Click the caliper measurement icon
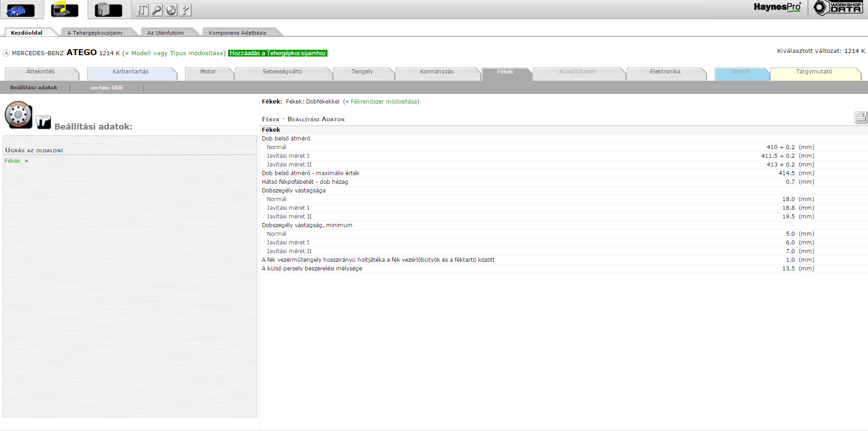Image resolution: width=868 pixels, height=431 pixels. pyautogui.click(x=43, y=122)
